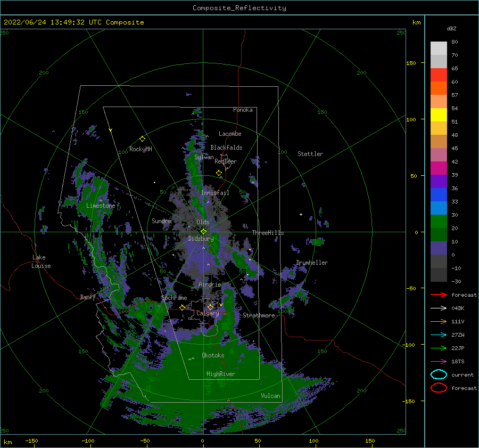This screenshot has width=479, height=448.
Task: Click the red 'forecast' ellipse legend icon
Action: point(439,388)
